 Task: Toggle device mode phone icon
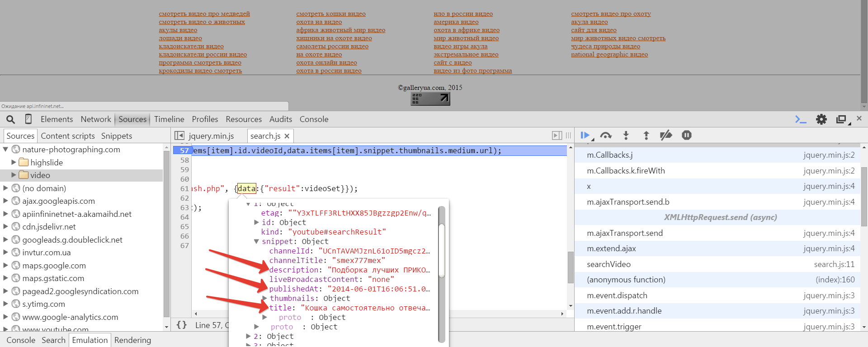[x=28, y=119]
